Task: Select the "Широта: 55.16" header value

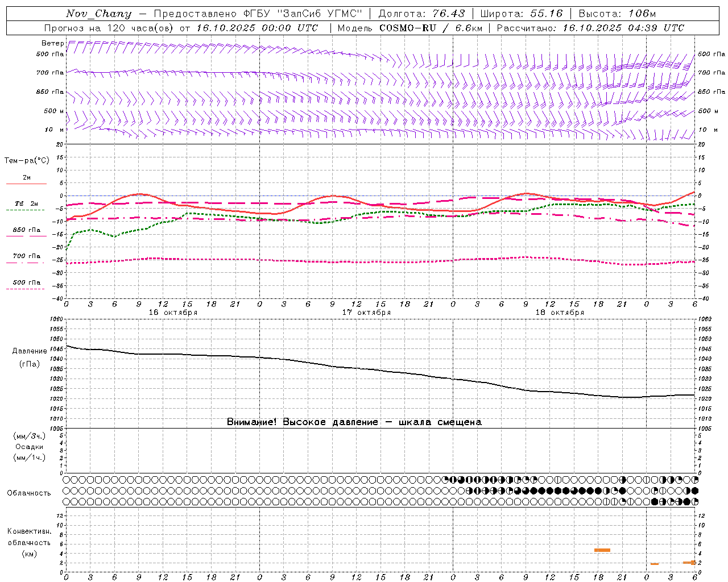Action: pos(522,14)
